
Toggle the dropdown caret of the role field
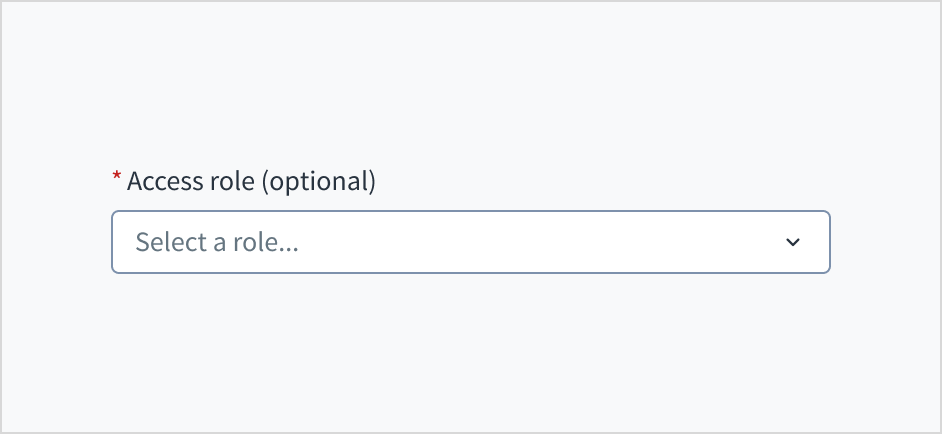click(x=793, y=242)
